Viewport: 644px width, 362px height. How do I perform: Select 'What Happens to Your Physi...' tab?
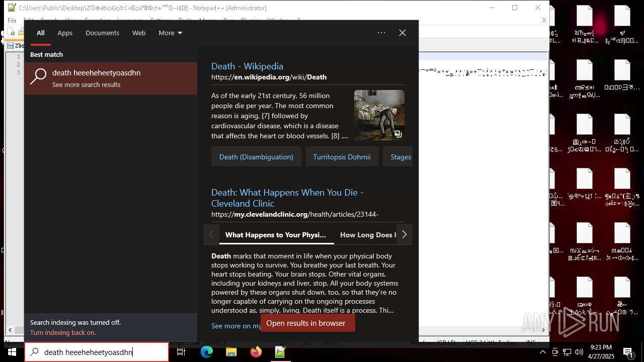pyautogui.click(x=276, y=235)
